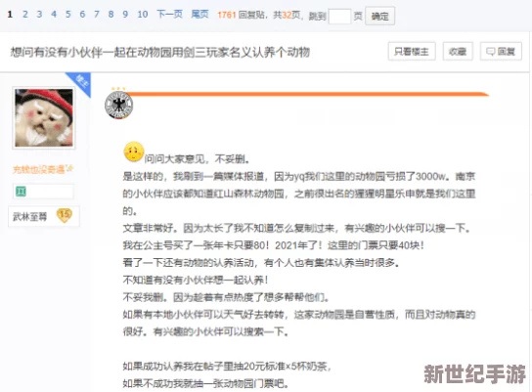This screenshot has width=532, height=392.
Task: Select the line about 动物的认养活动
Action: [261, 262]
